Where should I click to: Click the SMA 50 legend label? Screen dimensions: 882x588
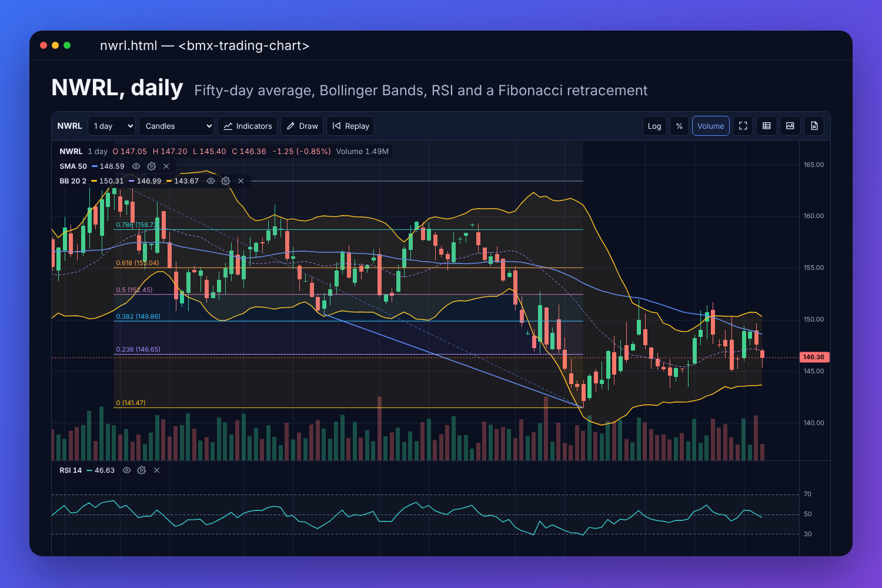[x=73, y=166]
